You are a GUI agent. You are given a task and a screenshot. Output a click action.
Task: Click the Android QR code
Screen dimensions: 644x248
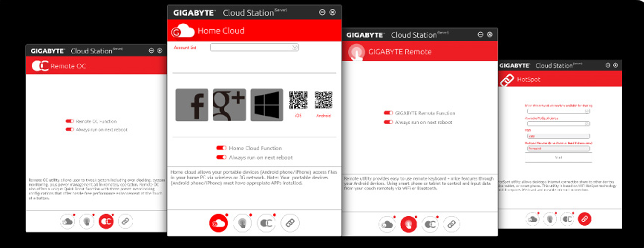pos(323,100)
